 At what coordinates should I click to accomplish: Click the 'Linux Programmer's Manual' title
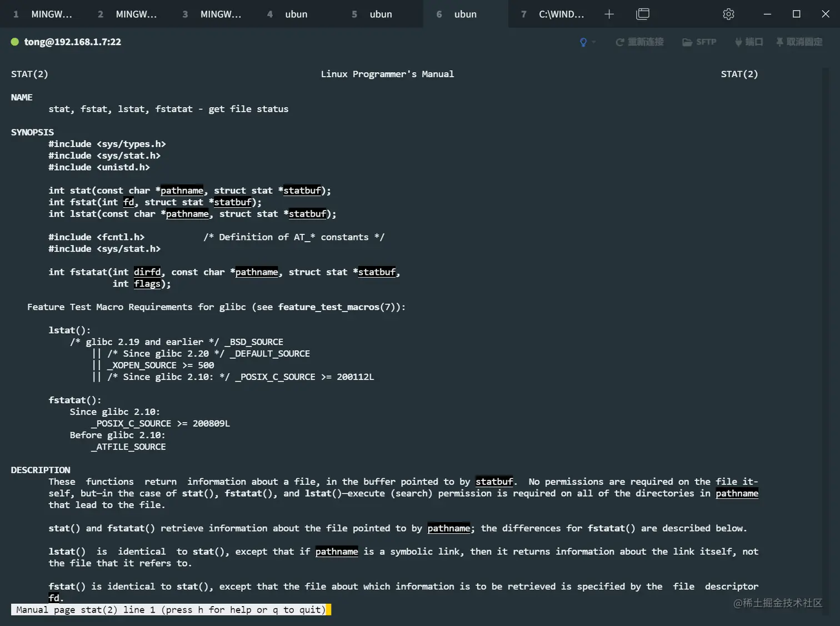[x=387, y=74]
